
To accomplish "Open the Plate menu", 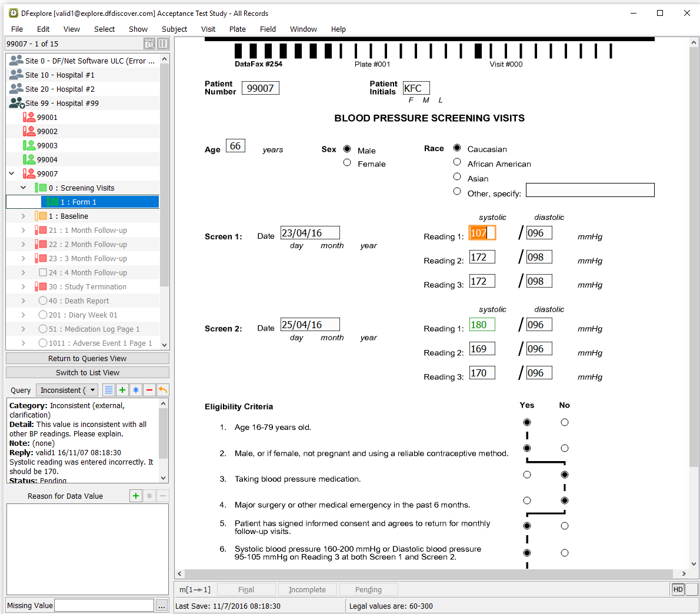I will coord(238,29).
